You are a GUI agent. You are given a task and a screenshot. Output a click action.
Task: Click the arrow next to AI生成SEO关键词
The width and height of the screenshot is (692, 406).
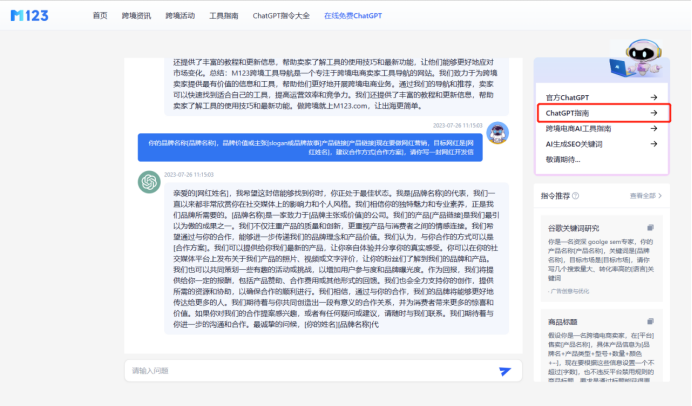654,144
